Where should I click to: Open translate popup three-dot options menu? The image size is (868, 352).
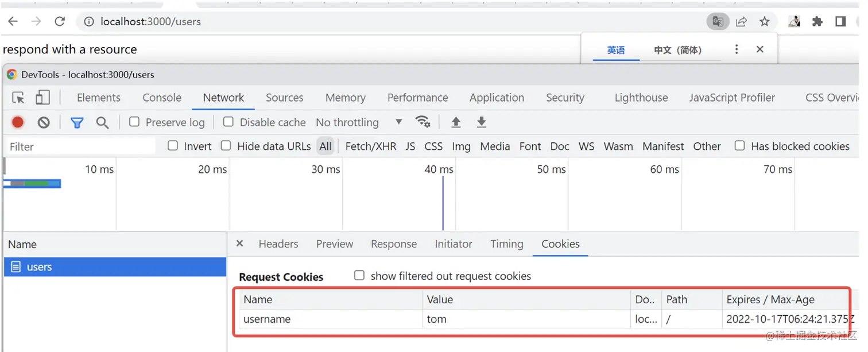(737, 49)
